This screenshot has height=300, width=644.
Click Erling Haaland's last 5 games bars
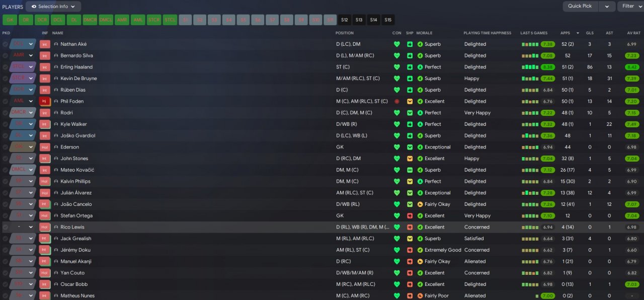(x=530, y=67)
